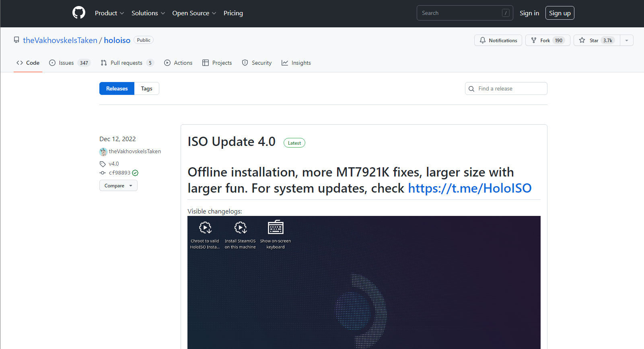The height and width of the screenshot is (349, 644).
Task: Click the 347 issues counter
Action: (84, 63)
